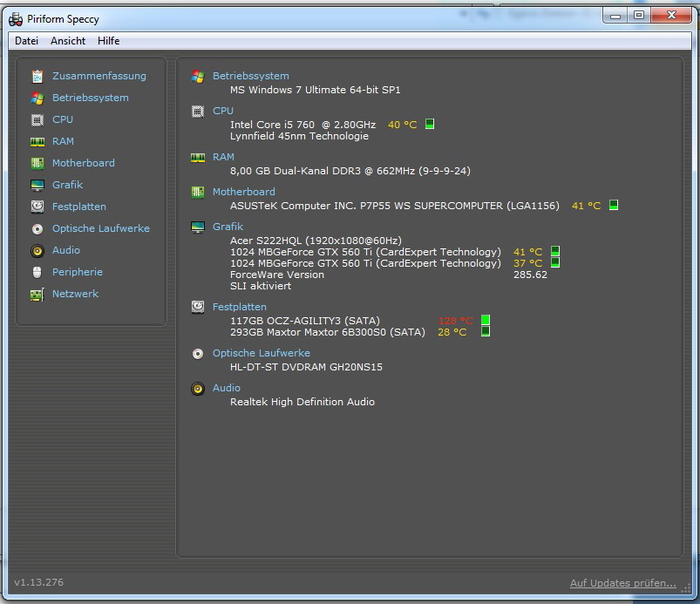Click the Netzwerk card icon in sidebar

[37, 295]
